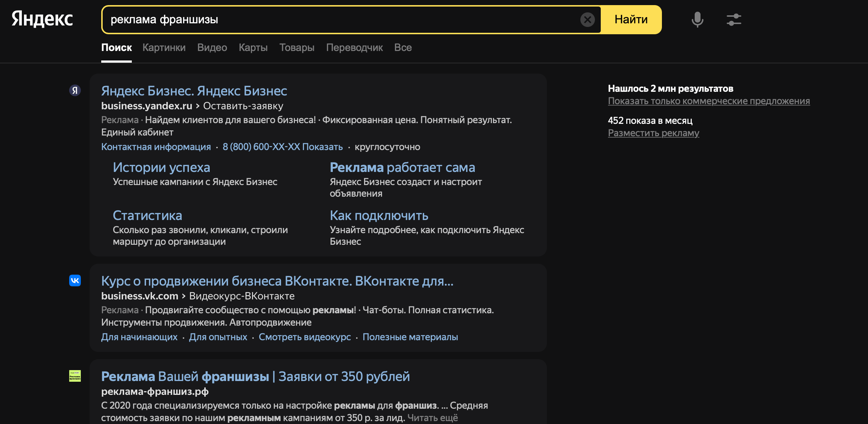868x424 pixels.
Task: Click the 'Яндекс Бизнес создаст и настроит объявления' text
Action: point(406,188)
